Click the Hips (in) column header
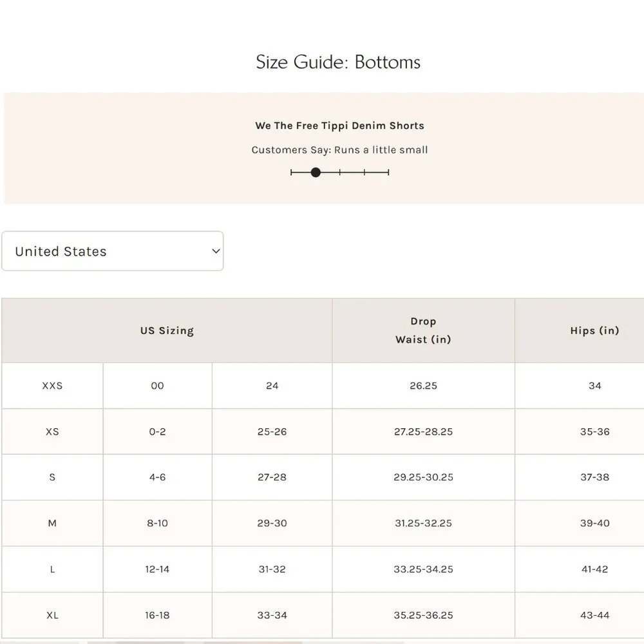Screen dimensions: 644x644 pos(580,330)
